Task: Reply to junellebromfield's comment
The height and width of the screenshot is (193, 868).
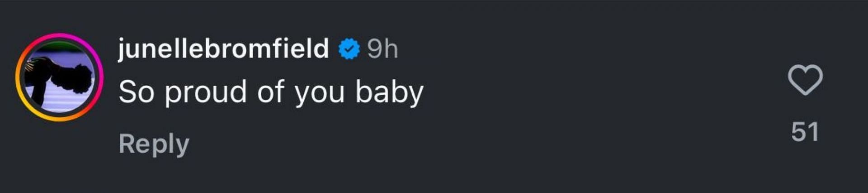Action: (x=154, y=145)
